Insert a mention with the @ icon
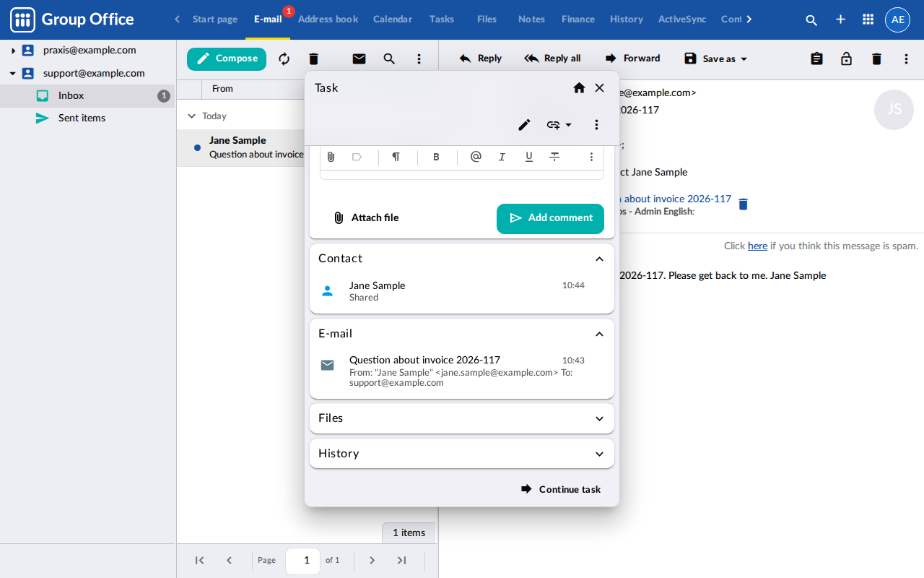 point(476,157)
